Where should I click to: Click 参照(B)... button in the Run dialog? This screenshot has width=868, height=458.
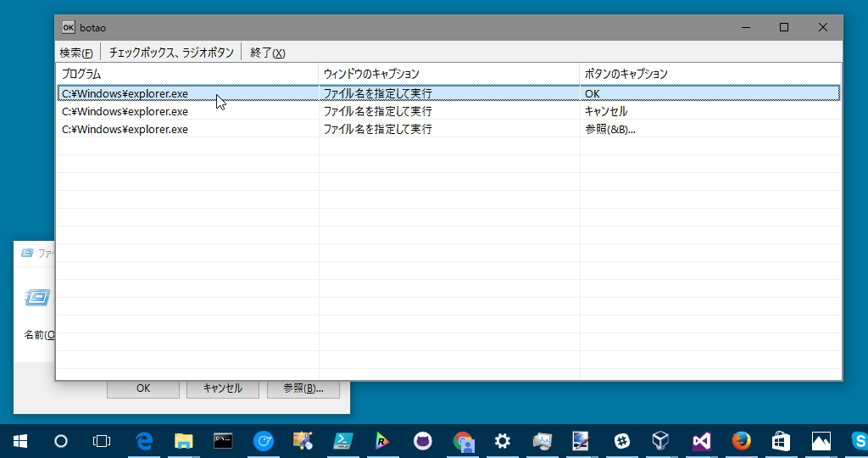[303, 388]
